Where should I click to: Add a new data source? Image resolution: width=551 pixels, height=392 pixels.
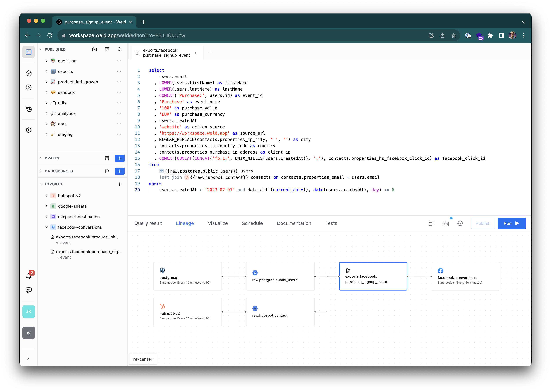119,171
